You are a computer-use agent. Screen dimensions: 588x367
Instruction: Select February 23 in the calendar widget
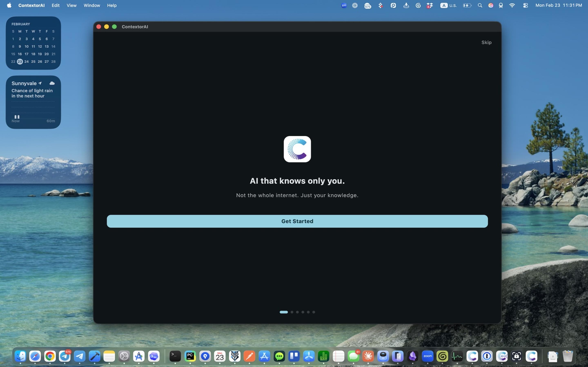pyautogui.click(x=20, y=62)
